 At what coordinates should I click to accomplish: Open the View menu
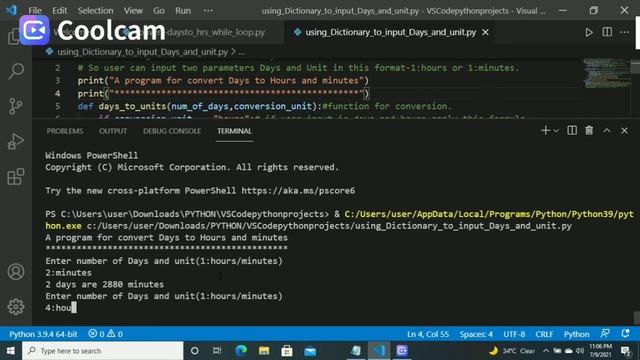click(x=133, y=11)
